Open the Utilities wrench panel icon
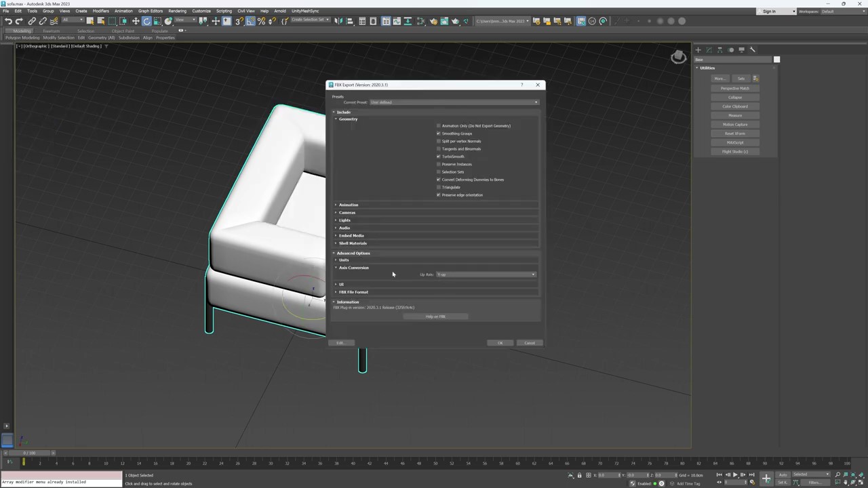 [x=753, y=49]
